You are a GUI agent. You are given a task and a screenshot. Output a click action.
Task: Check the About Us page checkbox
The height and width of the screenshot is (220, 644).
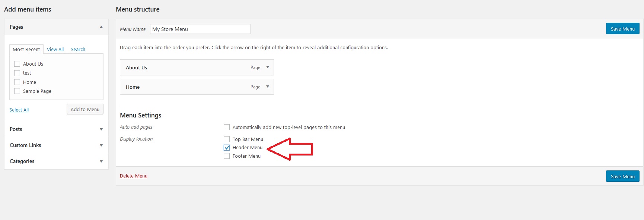click(x=17, y=64)
